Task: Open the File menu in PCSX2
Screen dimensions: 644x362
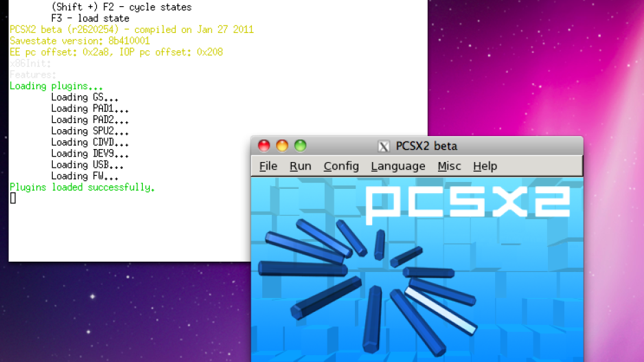Action: pyautogui.click(x=268, y=166)
